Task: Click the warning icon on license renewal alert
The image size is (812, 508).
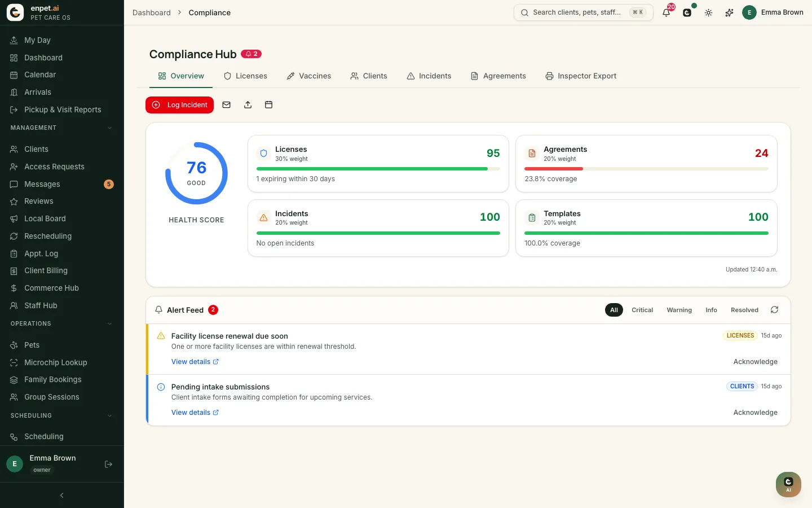Action: point(161,336)
